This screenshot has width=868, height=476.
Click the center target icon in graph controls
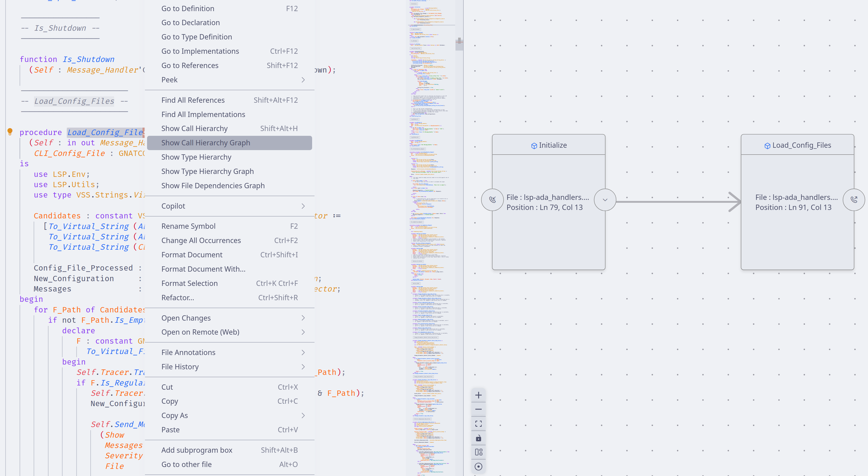(478, 466)
